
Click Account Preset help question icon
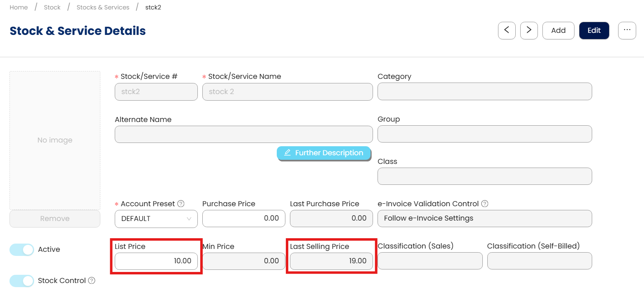point(181,204)
